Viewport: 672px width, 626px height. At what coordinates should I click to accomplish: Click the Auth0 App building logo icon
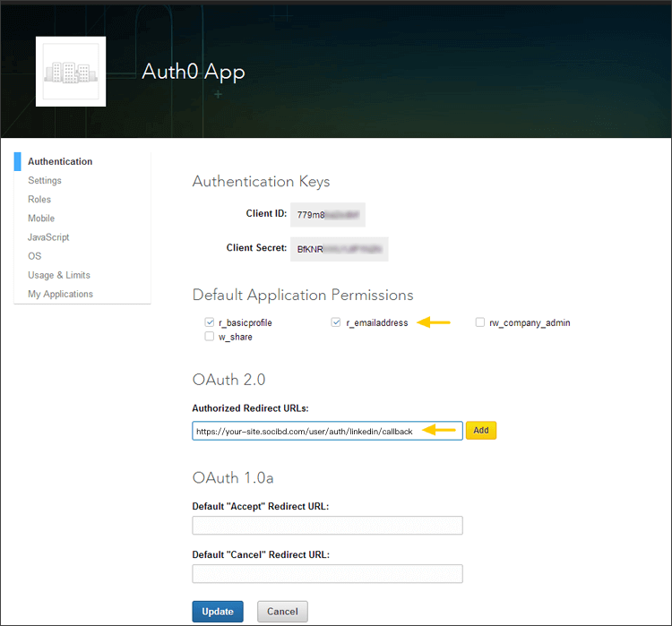(x=71, y=72)
